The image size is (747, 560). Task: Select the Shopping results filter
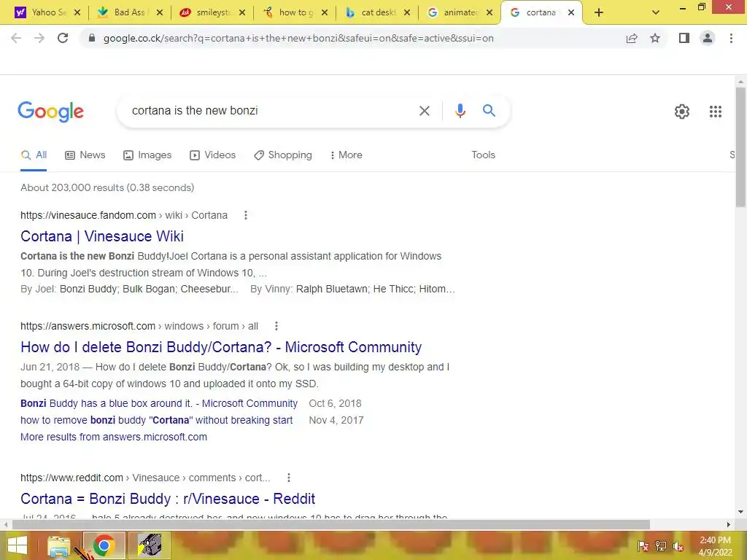(283, 155)
